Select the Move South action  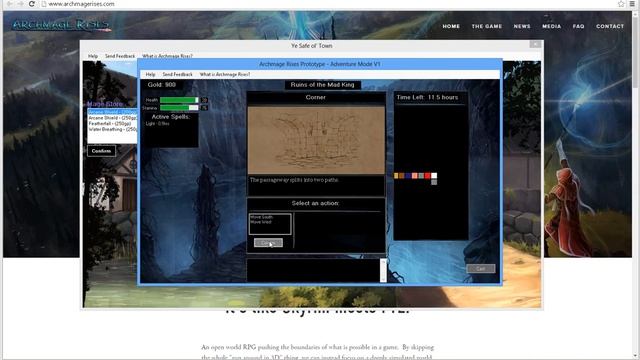coord(261,217)
